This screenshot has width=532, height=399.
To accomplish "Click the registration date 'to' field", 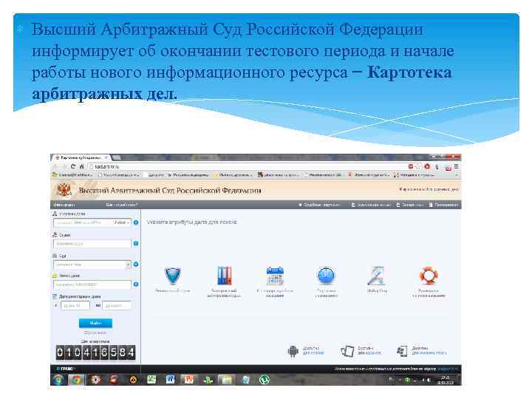I will 117,305.
